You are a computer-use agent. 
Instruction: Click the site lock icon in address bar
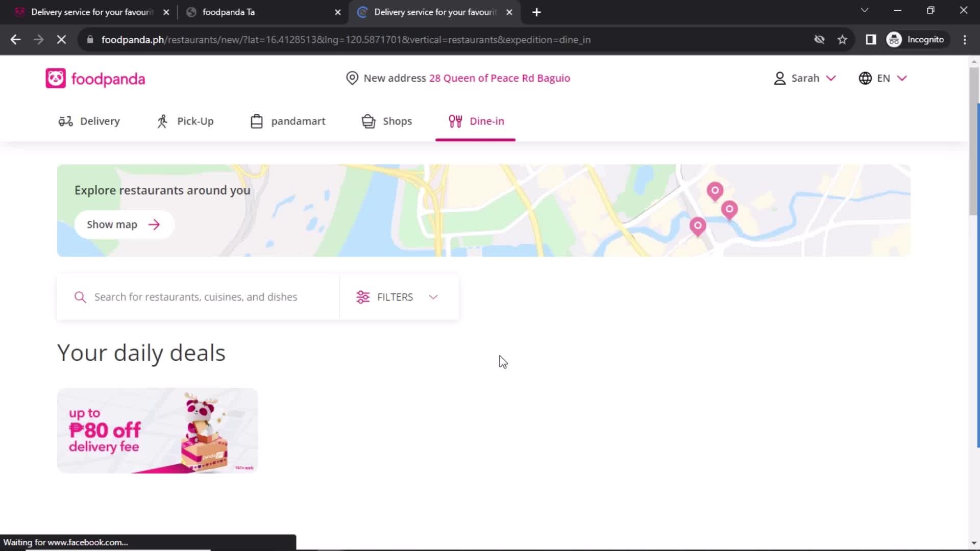click(x=90, y=40)
